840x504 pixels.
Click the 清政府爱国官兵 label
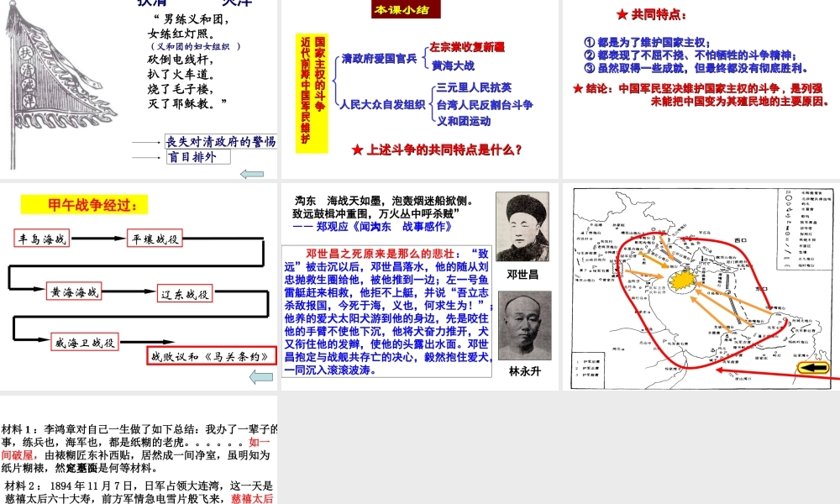pyautogui.click(x=380, y=59)
